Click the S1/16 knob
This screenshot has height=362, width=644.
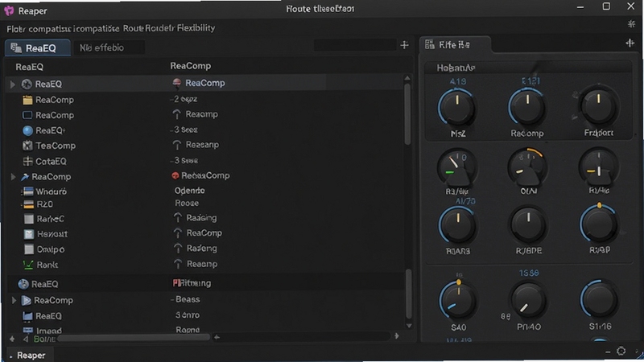click(599, 299)
